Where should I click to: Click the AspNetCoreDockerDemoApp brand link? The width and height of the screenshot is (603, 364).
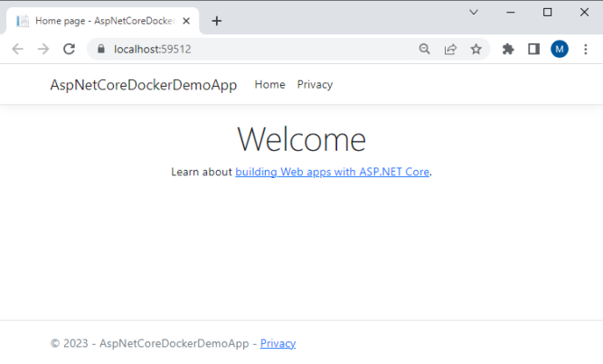[144, 85]
